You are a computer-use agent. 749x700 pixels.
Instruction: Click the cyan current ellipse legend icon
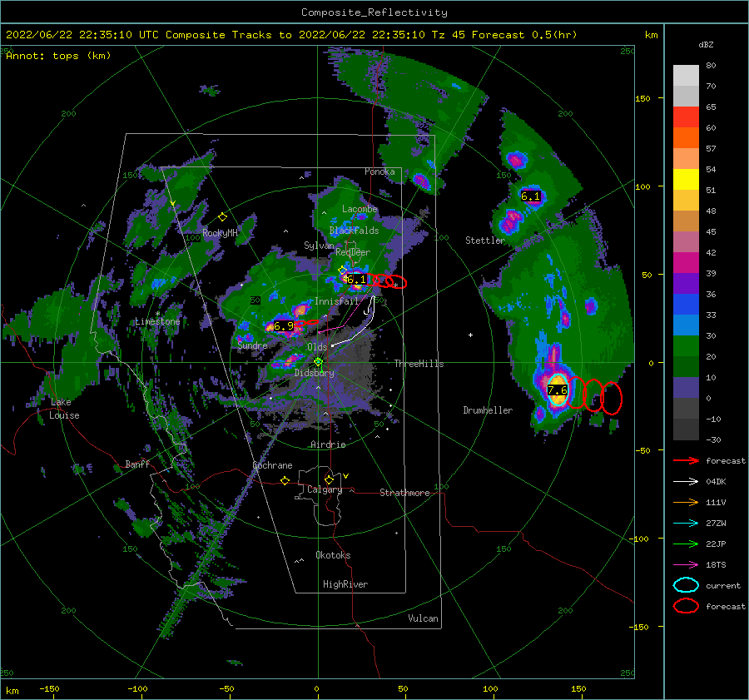686,585
